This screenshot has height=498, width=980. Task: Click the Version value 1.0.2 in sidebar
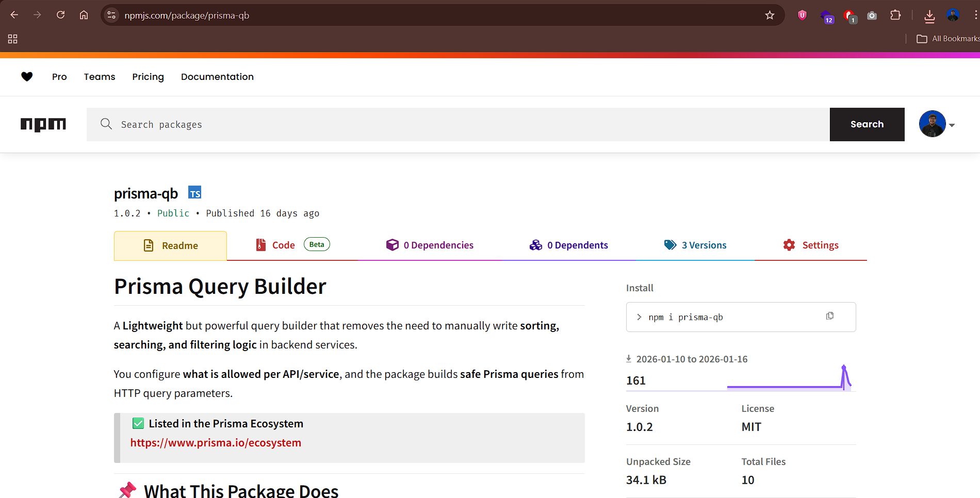[x=640, y=427]
